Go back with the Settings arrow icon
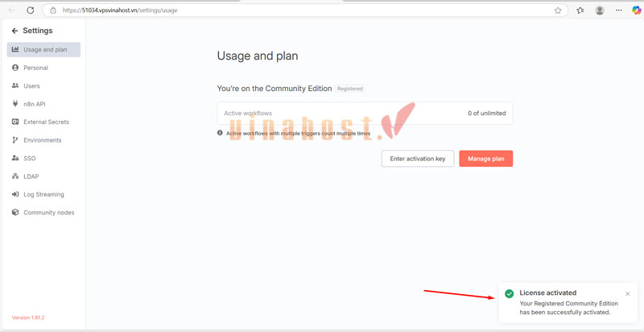Image resolution: width=644 pixels, height=332 pixels. pyautogui.click(x=14, y=31)
